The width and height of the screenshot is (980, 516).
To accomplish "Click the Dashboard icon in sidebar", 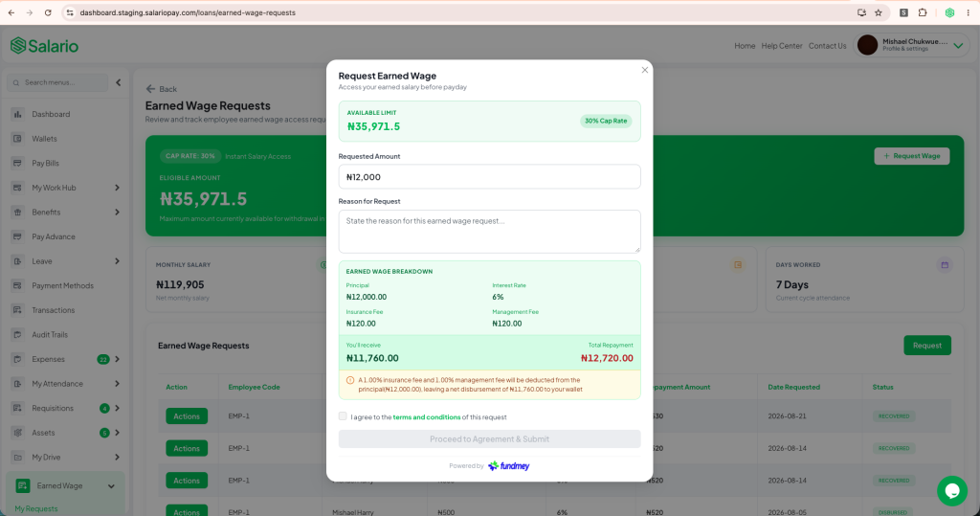I will 17,115.
